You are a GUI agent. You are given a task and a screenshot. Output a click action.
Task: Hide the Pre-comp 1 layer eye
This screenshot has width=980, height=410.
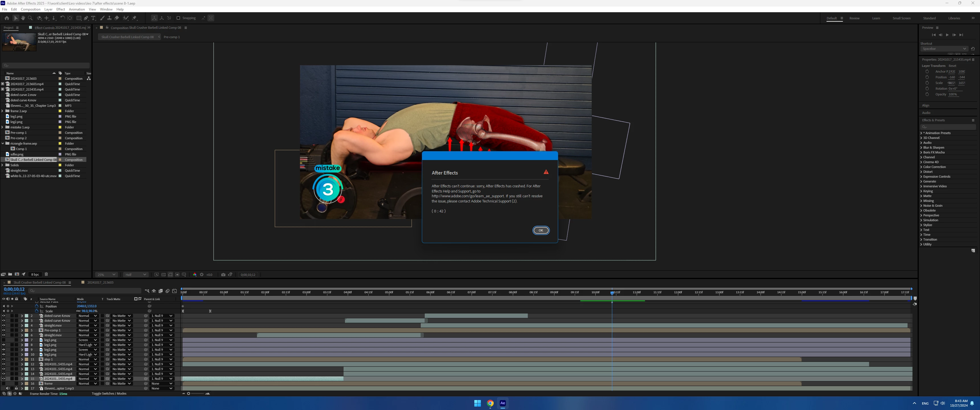pos(3,330)
